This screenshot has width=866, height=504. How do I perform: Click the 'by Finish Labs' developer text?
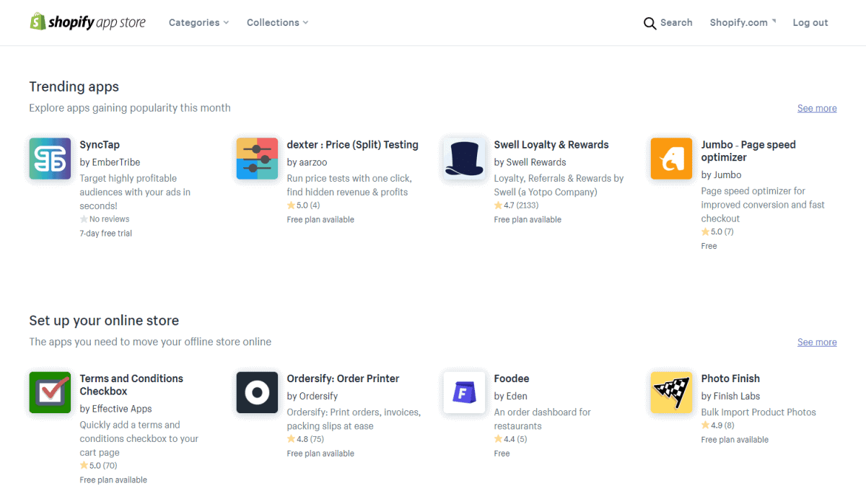coord(730,396)
